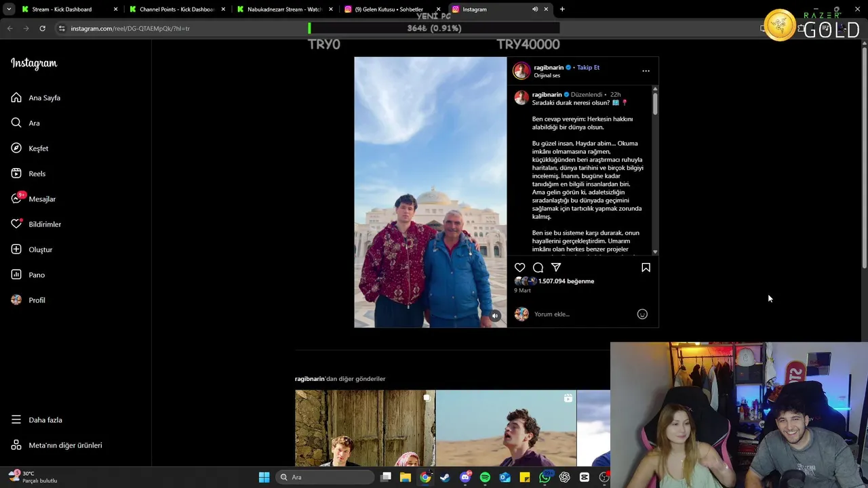Screen dimensions: 868x488
Task: Switch to Nabukadnezarr Stream tab
Action: tap(284, 9)
